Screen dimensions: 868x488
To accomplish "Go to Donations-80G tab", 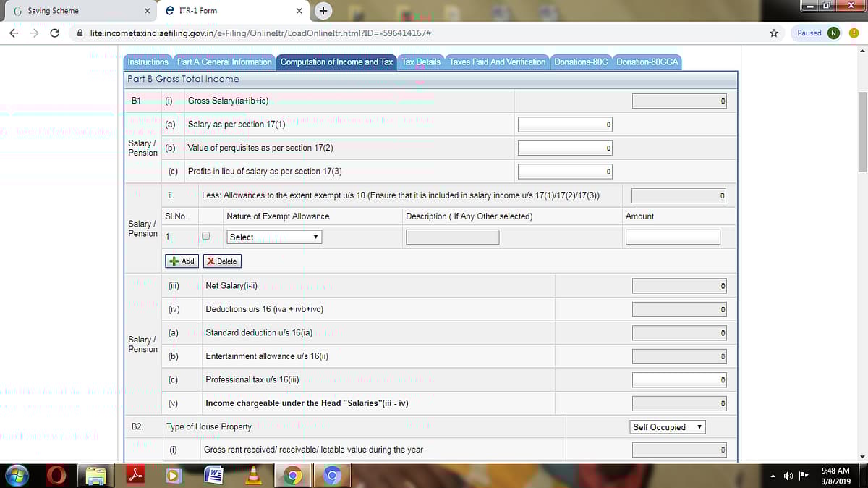I will 581,62.
